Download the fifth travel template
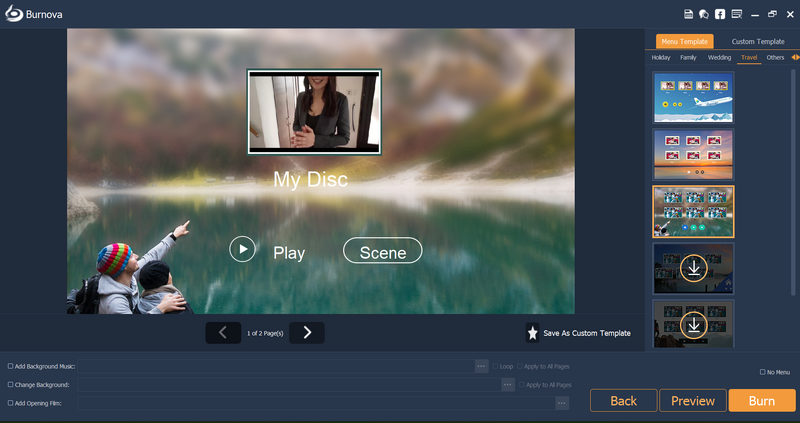The width and height of the screenshot is (800, 423). (693, 325)
